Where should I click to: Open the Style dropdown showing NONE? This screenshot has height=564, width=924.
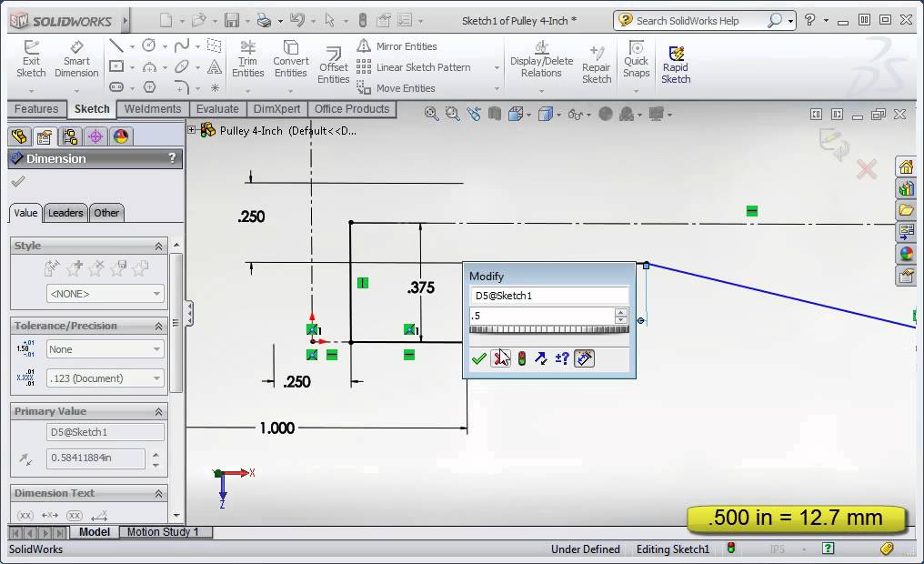(x=105, y=293)
